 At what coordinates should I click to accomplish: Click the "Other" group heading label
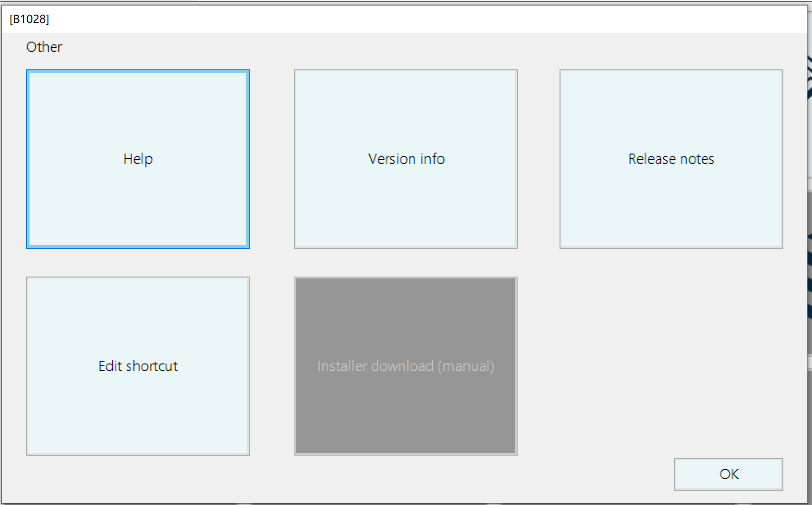tap(44, 47)
